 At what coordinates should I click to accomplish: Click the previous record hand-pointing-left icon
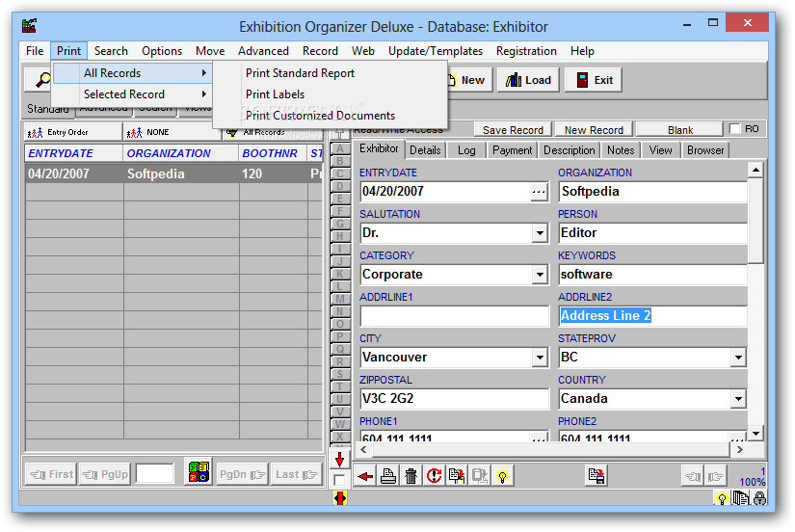(692, 476)
